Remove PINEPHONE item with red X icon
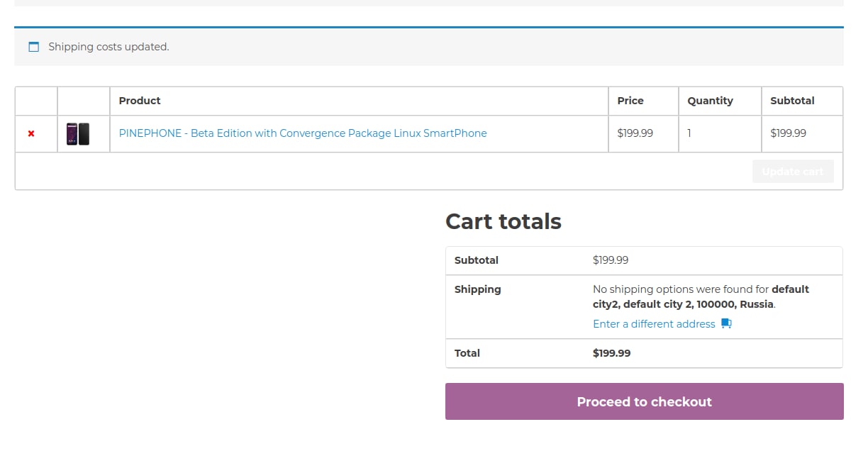 click(x=31, y=133)
